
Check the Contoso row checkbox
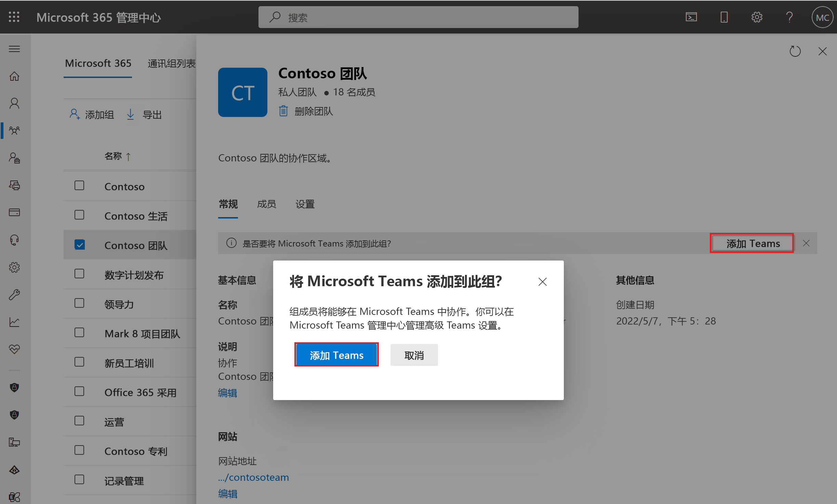coord(79,186)
